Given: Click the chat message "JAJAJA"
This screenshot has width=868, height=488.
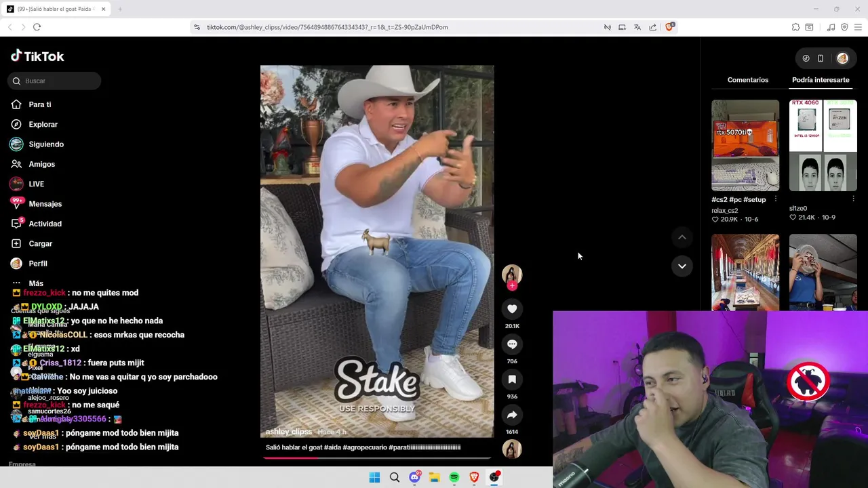Looking at the screenshot, I should (84, 307).
